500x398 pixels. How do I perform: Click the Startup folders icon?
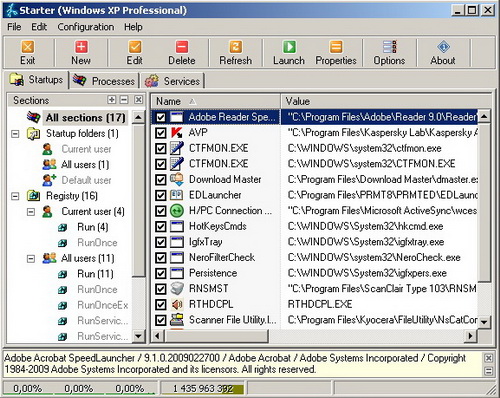33,134
